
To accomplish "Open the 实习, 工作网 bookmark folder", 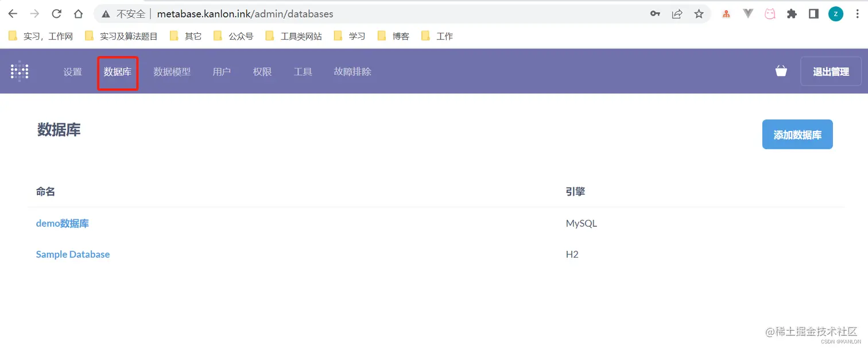I will (x=41, y=36).
